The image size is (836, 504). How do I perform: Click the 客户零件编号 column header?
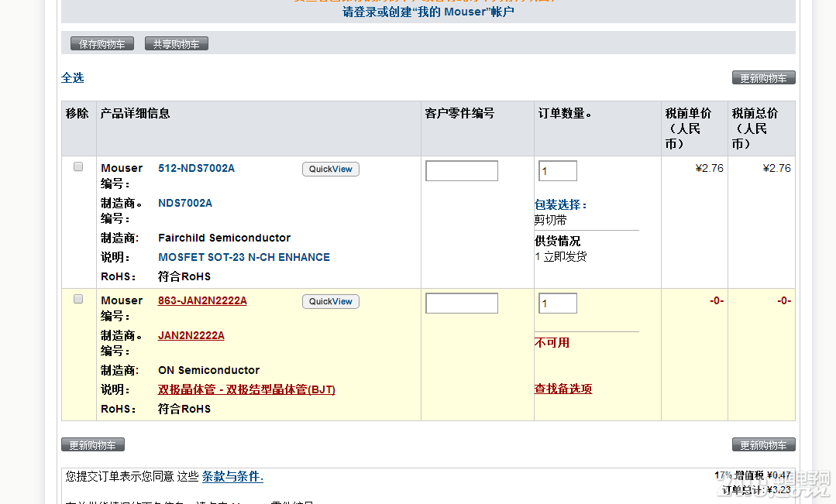(x=459, y=113)
